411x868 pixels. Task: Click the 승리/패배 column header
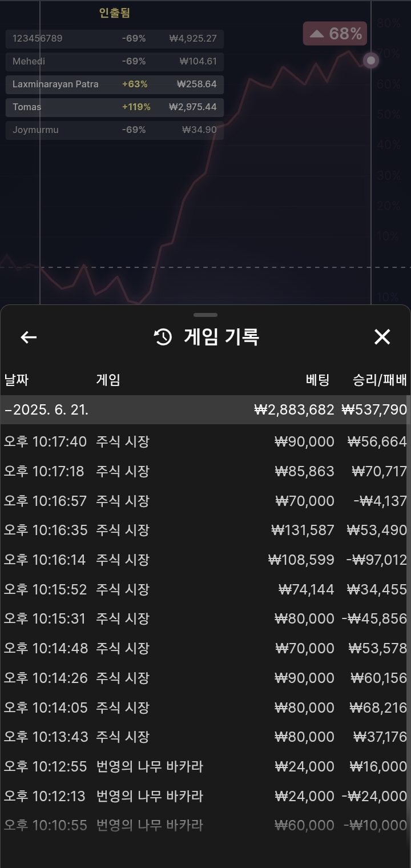[380, 380]
